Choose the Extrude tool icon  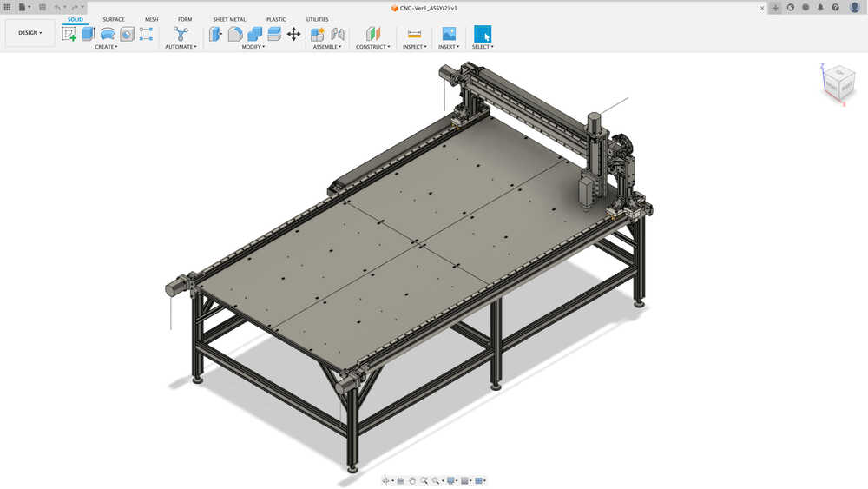click(x=88, y=34)
